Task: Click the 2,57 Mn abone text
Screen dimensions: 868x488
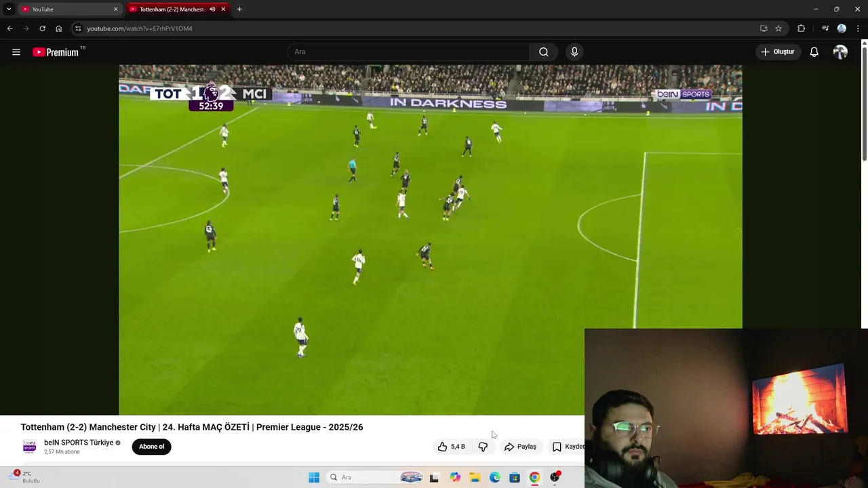Action: [62, 451]
